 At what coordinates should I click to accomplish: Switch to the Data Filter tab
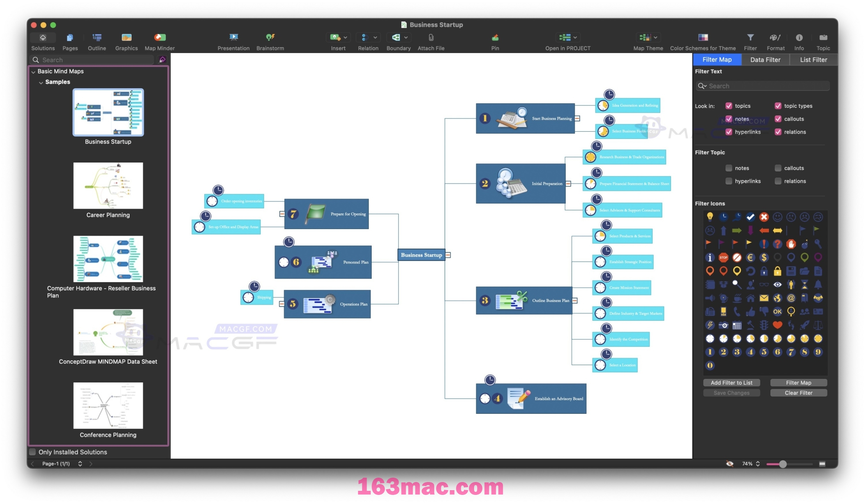pyautogui.click(x=765, y=59)
